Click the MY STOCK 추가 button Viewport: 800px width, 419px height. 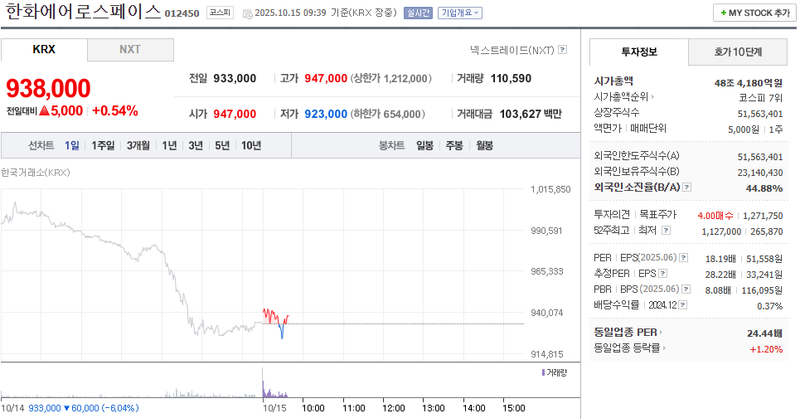[752, 13]
